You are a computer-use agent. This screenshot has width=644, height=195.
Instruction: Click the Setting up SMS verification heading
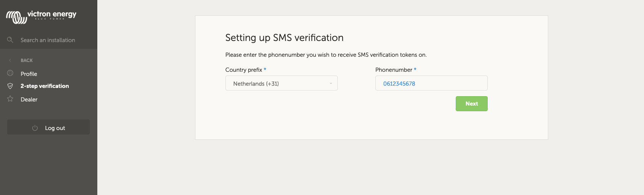(284, 38)
